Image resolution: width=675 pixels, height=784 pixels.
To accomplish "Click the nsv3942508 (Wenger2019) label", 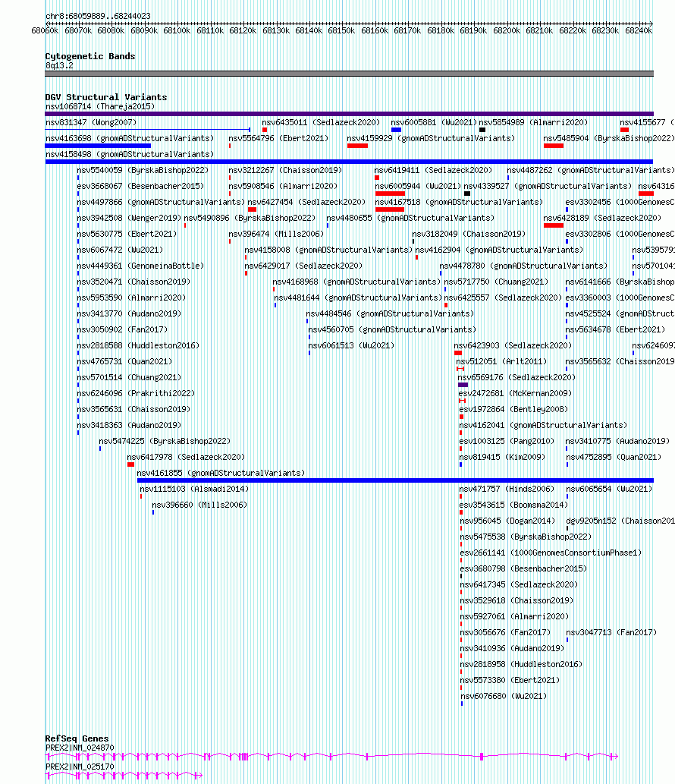I will pyautogui.click(x=129, y=219).
